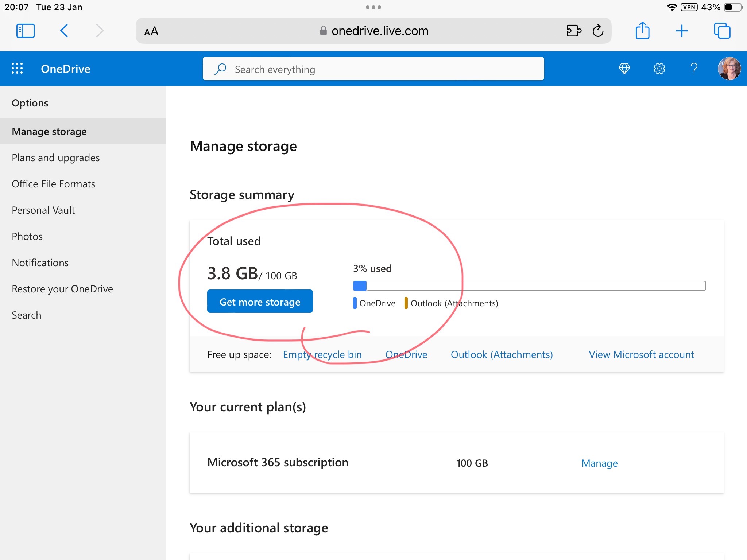The width and height of the screenshot is (747, 560).
Task: Click the Search everything field
Action: [x=373, y=69]
